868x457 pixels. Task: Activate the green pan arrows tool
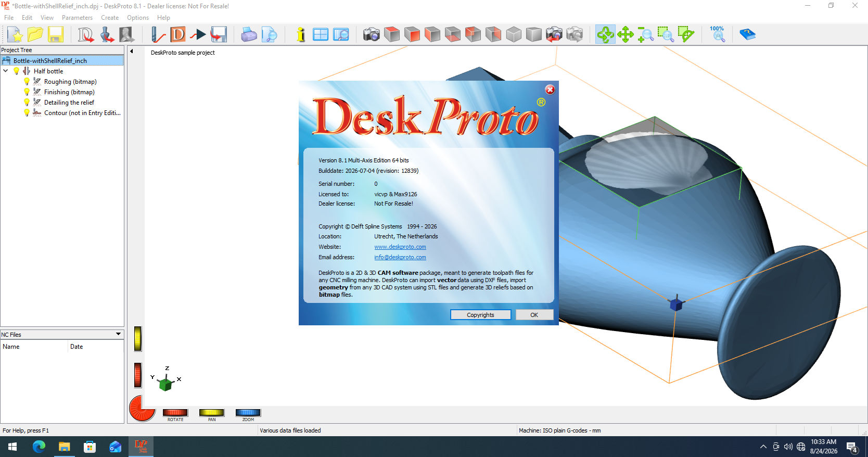(626, 35)
